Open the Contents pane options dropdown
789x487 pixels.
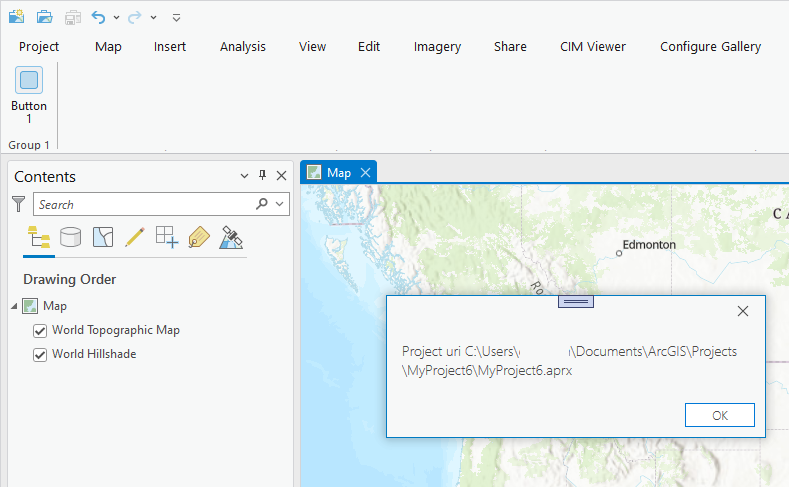click(245, 176)
